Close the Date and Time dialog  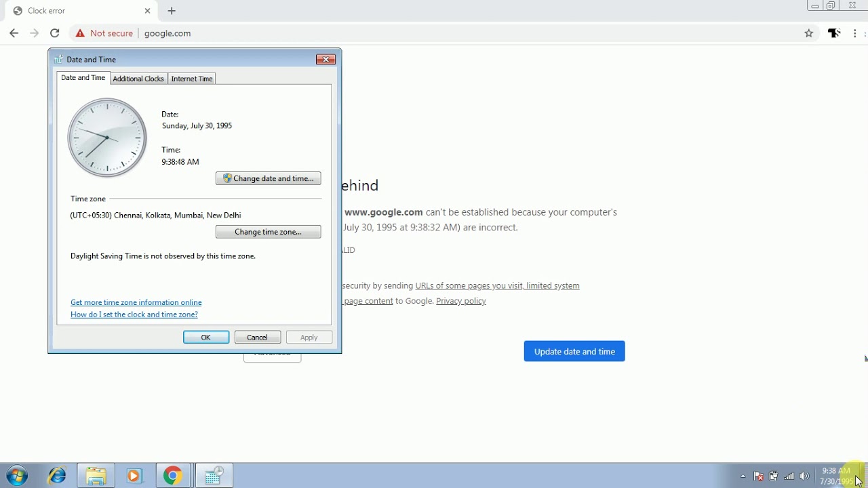325,60
